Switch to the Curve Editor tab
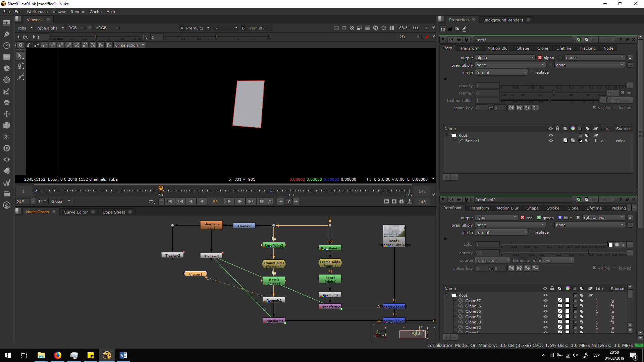 (x=75, y=212)
